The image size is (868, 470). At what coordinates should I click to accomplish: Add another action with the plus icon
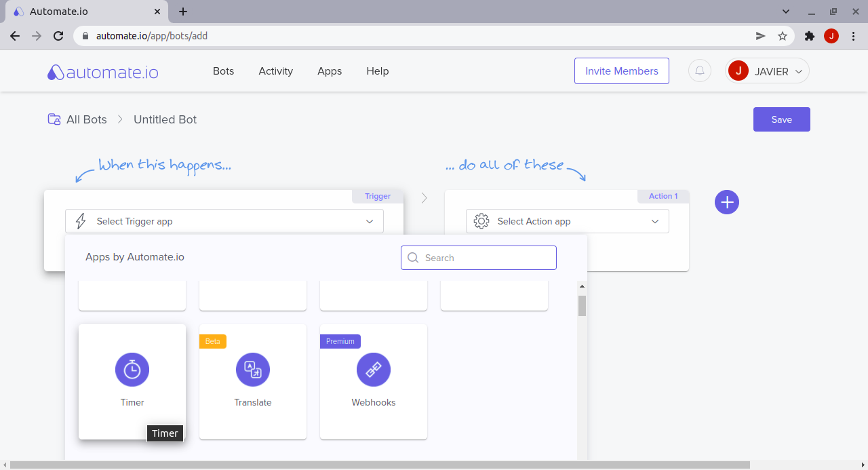pyautogui.click(x=727, y=202)
